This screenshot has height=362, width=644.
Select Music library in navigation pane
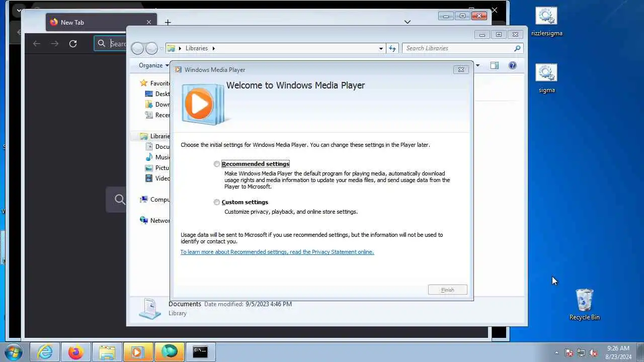pyautogui.click(x=157, y=157)
